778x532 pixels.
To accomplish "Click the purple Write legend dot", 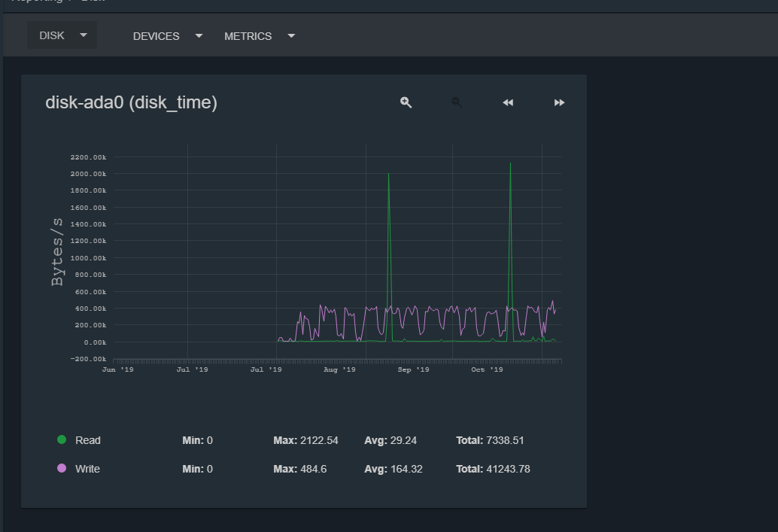I will 62,468.
